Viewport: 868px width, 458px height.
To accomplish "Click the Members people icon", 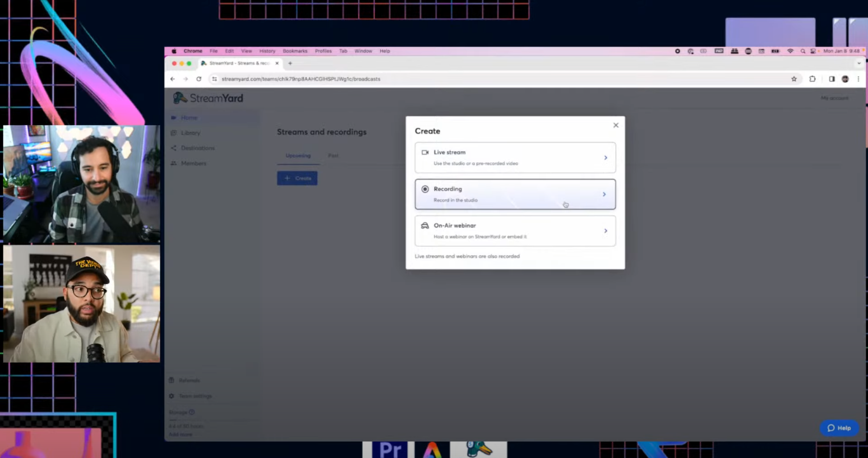I will pos(173,163).
